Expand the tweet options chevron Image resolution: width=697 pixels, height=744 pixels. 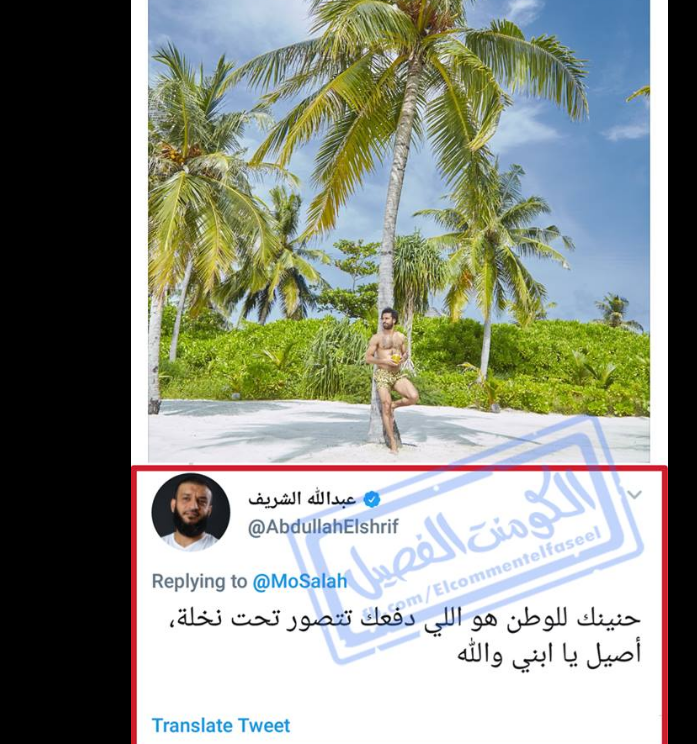tap(634, 495)
